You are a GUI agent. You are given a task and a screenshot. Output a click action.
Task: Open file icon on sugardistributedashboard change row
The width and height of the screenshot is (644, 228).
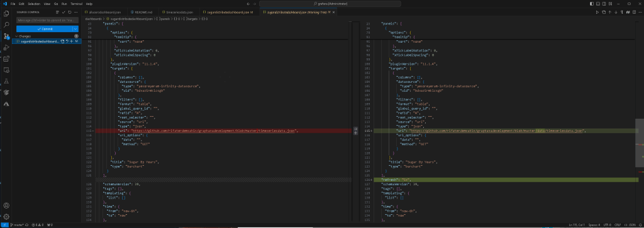click(x=63, y=41)
